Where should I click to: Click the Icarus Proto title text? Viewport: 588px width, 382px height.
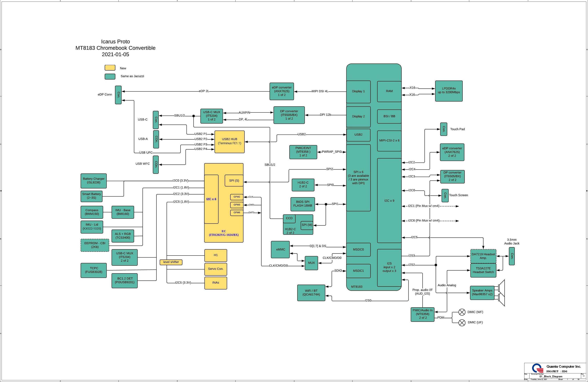tap(115, 41)
